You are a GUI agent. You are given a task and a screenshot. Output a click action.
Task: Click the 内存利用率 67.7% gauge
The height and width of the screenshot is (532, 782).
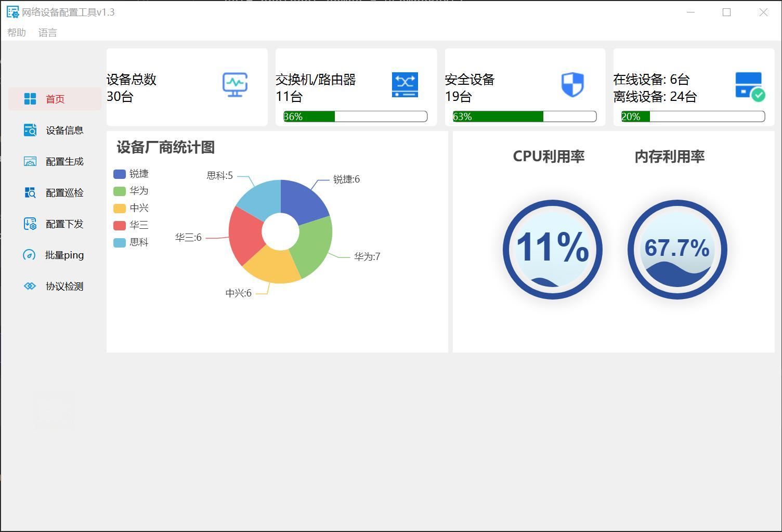677,249
